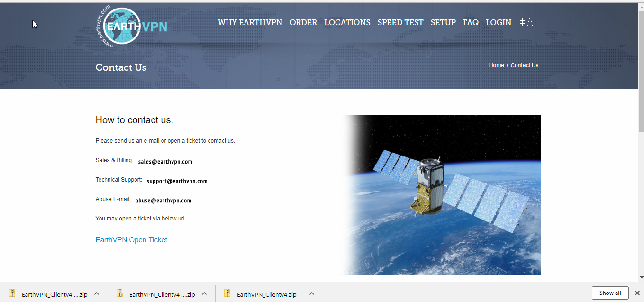The height and width of the screenshot is (302, 644).
Task: Click the abuse@earthvpn.com email address
Action: [163, 201]
